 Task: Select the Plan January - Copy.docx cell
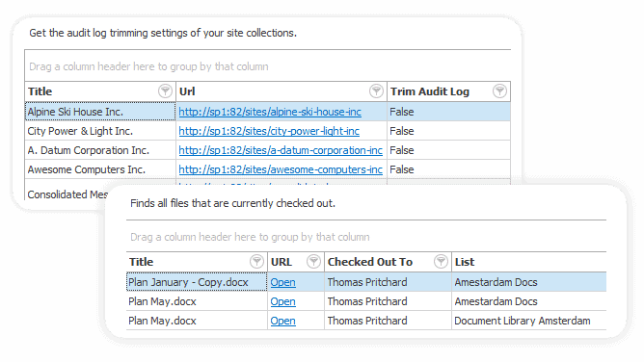point(197,282)
